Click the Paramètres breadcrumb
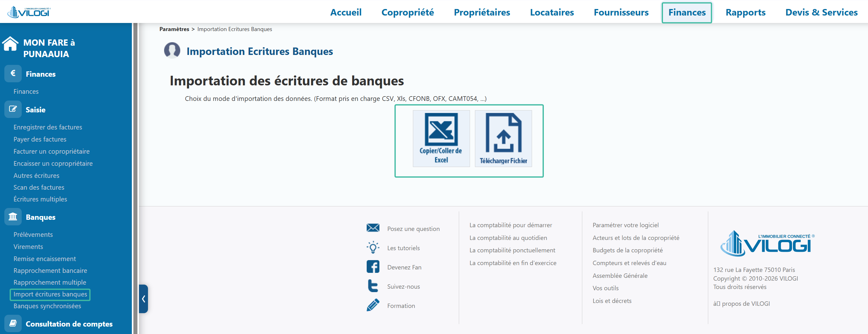868x334 pixels. 174,29
